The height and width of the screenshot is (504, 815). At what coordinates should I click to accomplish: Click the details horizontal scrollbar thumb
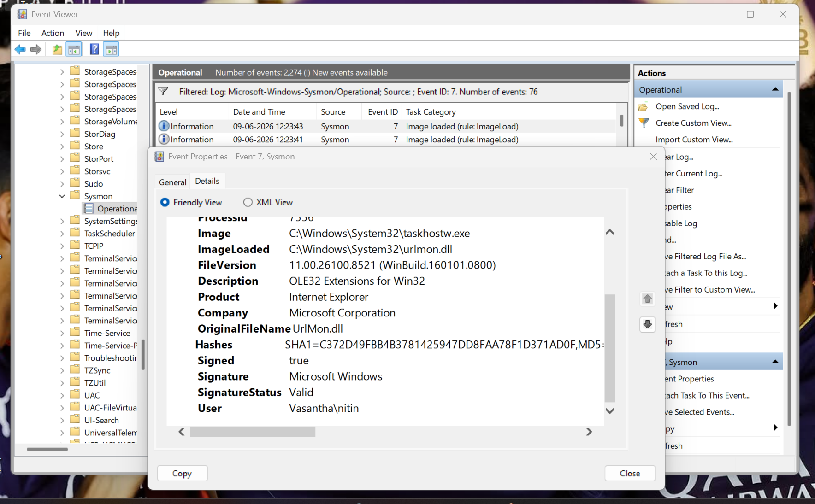pyautogui.click(x=253, y=432)
